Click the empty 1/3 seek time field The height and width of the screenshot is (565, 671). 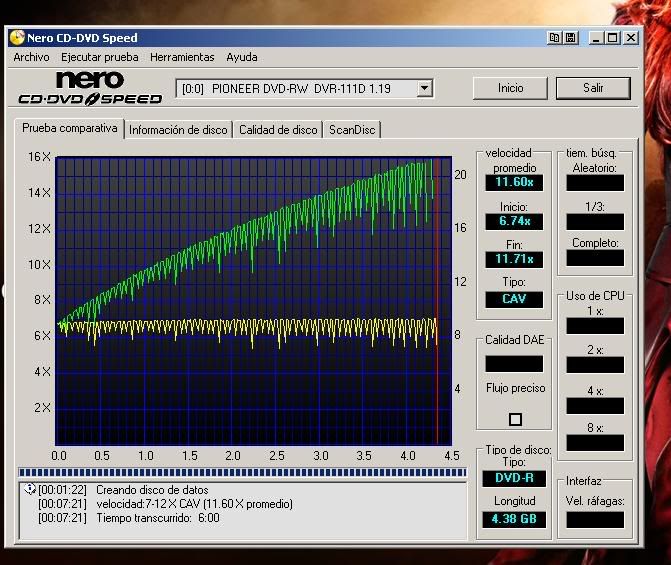(595, 222)
